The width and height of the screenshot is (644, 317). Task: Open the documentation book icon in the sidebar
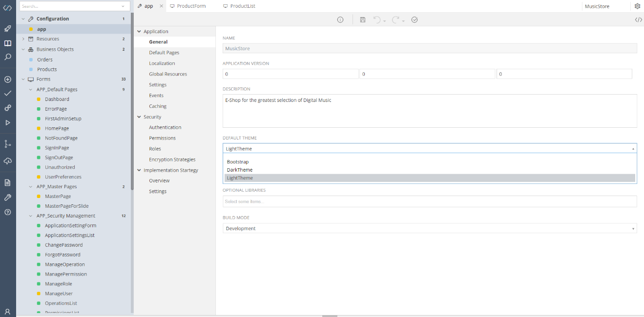(7, 43)
